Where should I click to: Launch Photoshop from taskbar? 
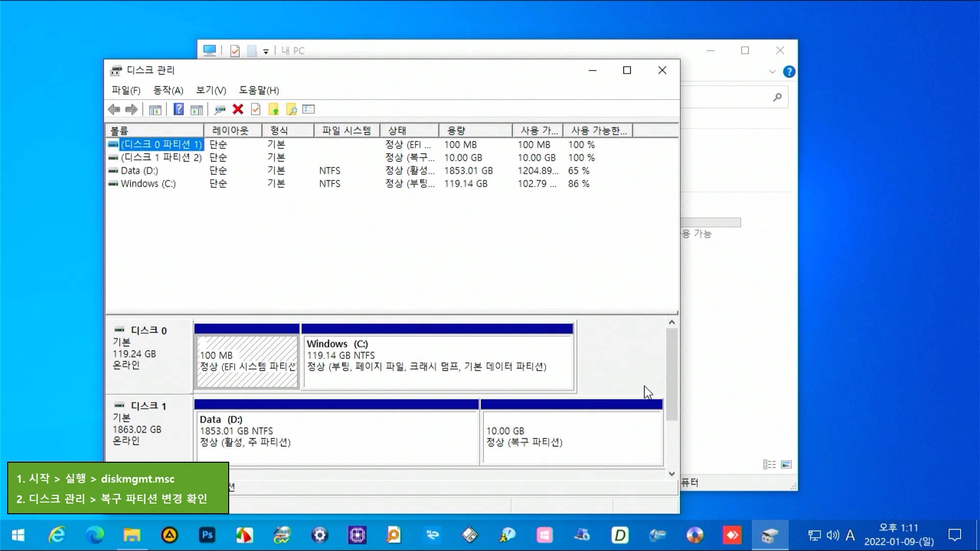207,535
